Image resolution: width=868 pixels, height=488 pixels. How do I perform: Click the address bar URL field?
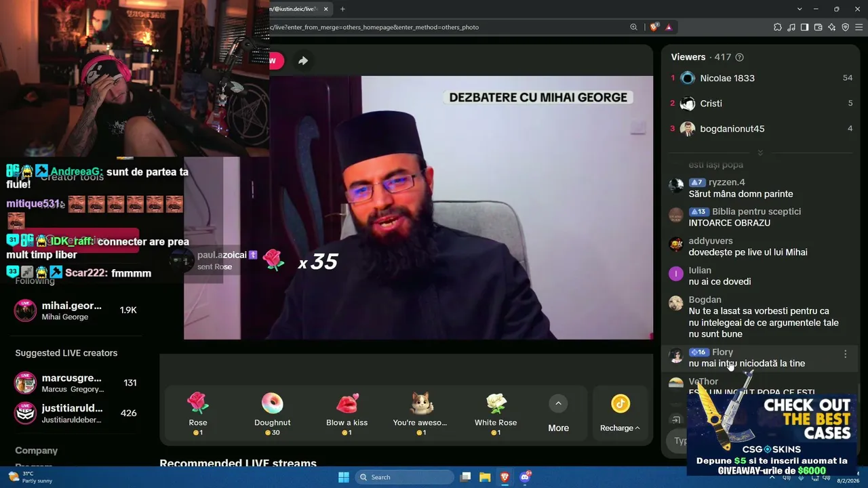click(x=448, y=27)
